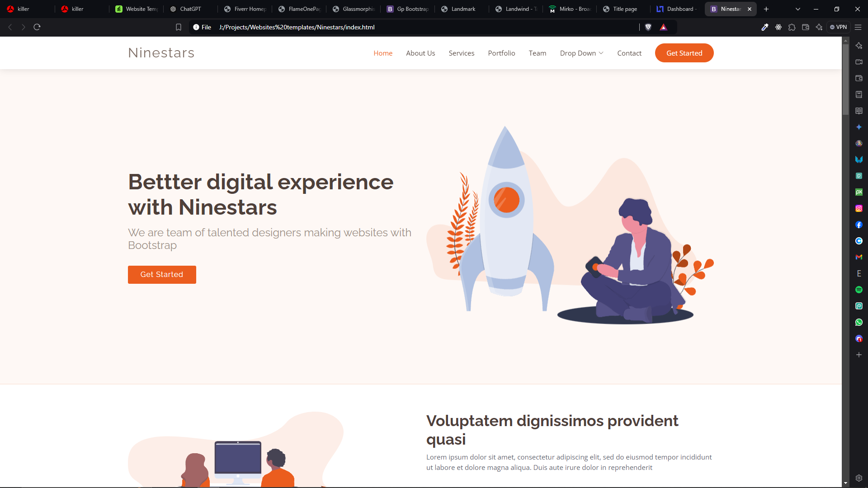Open the tab search chevron dropdown
This screenshot has width=868, height=488.
[798, 9]
